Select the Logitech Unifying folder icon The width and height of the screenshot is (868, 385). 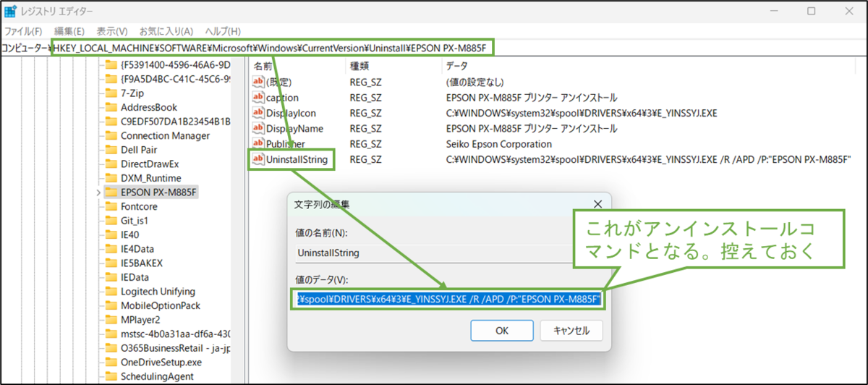pos(111,291)
